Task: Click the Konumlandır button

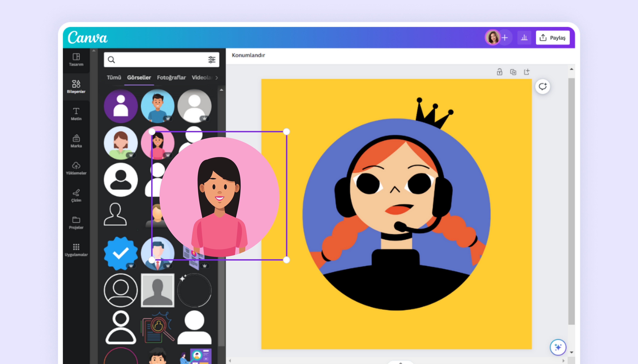Action: 248,55
